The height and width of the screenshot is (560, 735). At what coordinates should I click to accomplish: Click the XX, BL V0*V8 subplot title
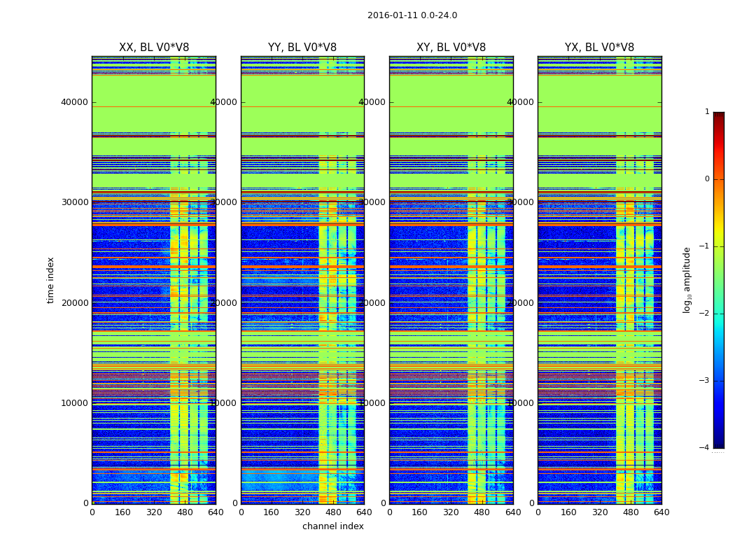click(154, 48)
